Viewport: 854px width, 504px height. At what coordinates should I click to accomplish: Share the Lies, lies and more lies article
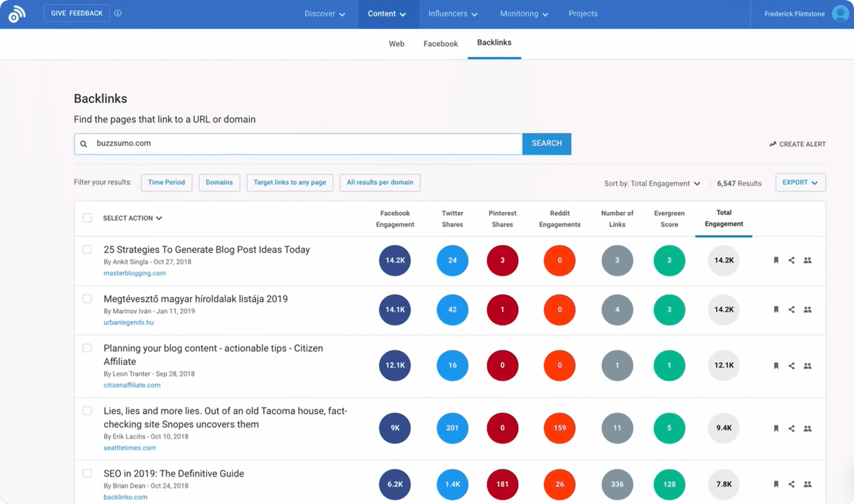coord(791,428)
